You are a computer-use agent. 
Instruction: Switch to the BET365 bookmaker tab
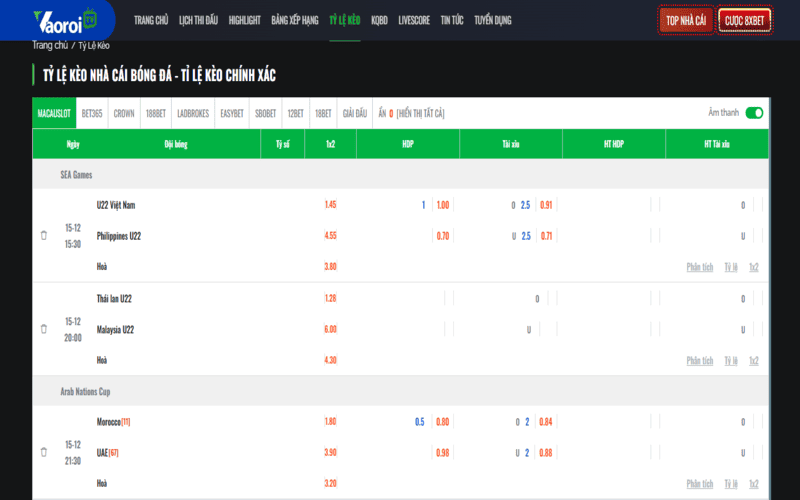pos(92,114)
